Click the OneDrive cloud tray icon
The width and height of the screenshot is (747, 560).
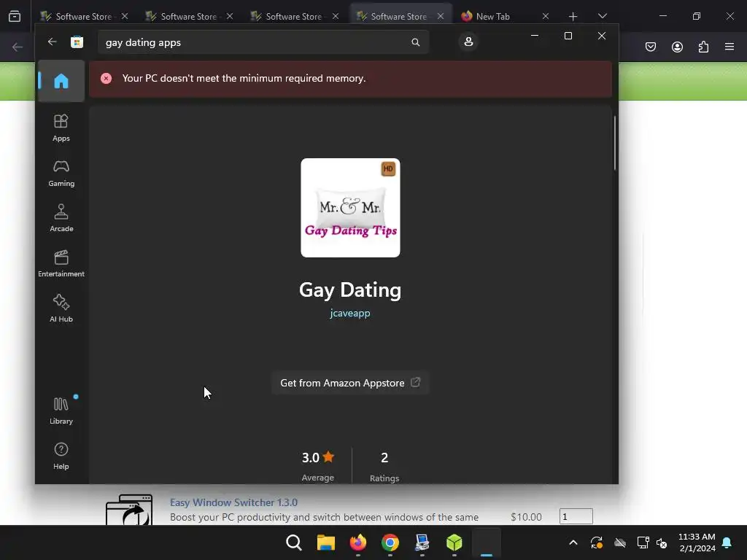pos(620,542)
